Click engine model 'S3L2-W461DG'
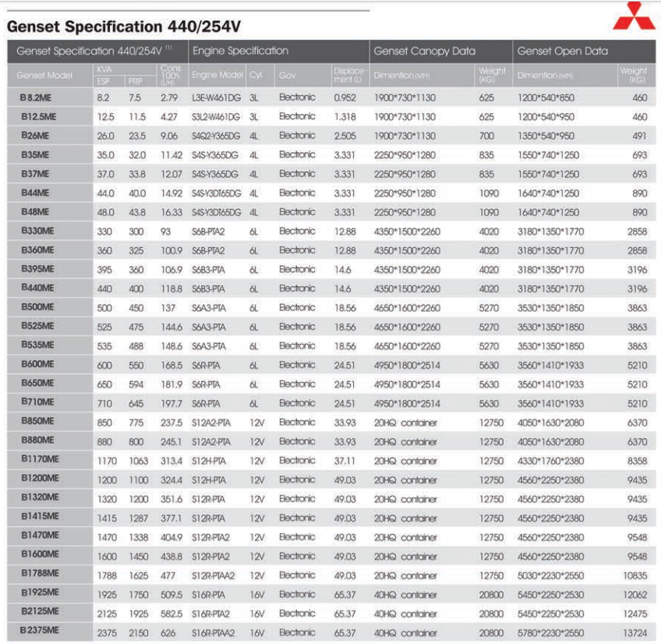661x644 pixels. 216,117
